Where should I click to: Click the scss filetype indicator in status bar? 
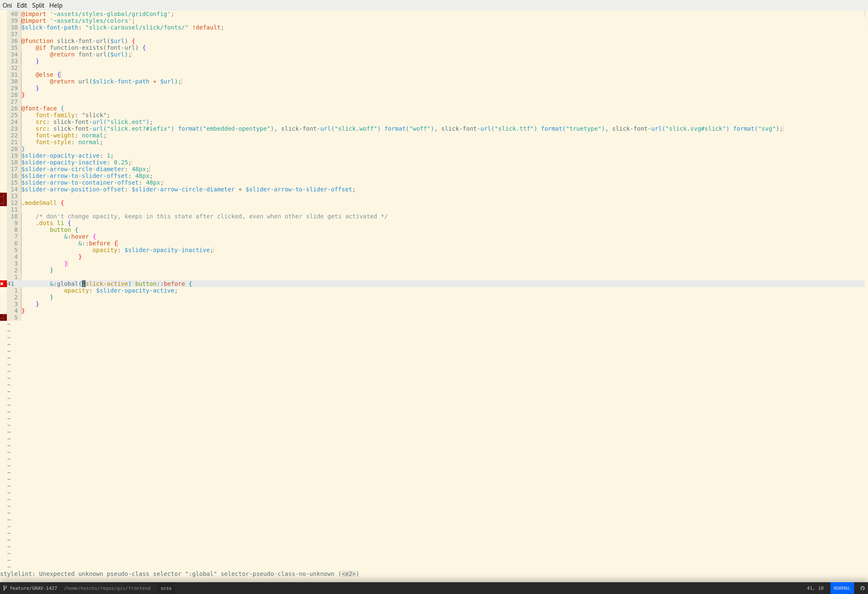pos(166,588)
